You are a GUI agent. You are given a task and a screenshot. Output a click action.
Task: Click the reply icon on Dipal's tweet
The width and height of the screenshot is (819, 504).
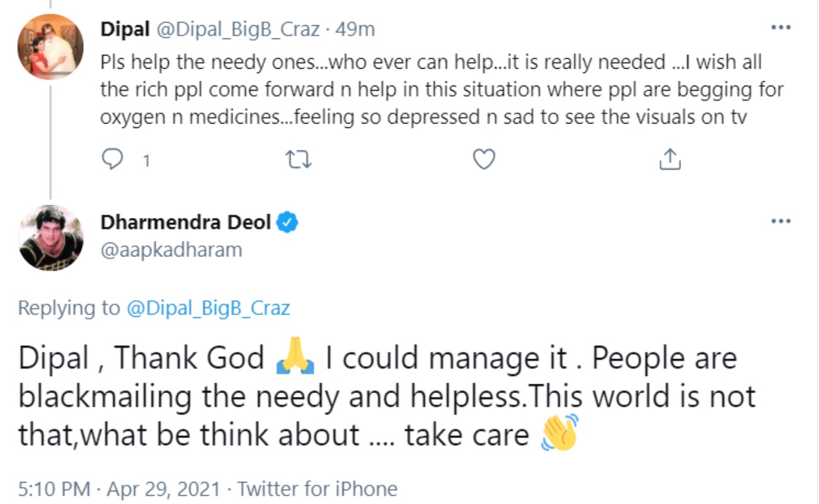(x=112, y=160)
